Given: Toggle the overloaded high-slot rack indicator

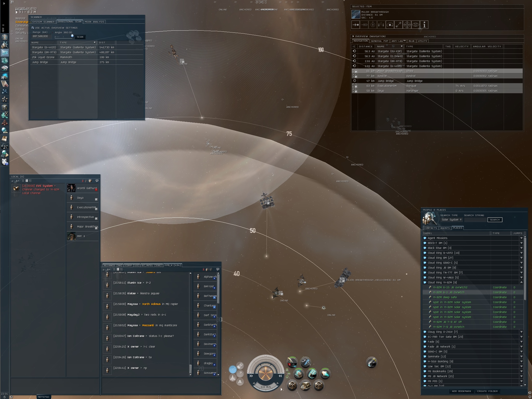Looking at the screenshot, I should 287,370.
